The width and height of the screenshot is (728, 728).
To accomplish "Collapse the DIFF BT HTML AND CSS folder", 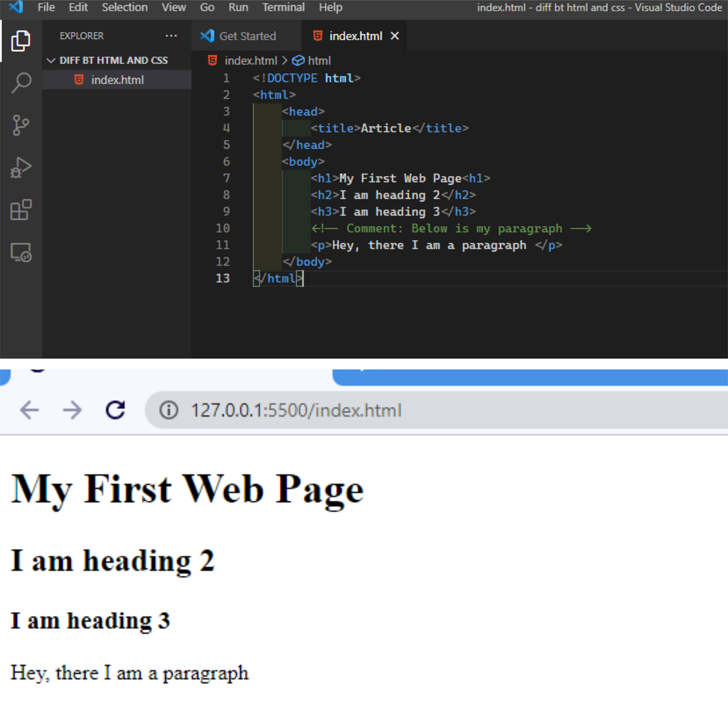I will (x=51, y=60).
